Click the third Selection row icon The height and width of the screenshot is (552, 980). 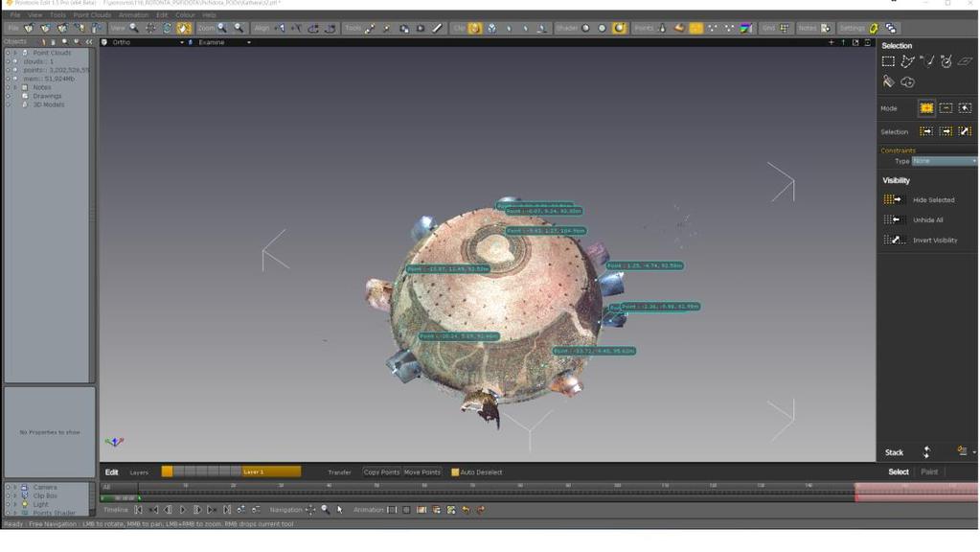(966, 131)
